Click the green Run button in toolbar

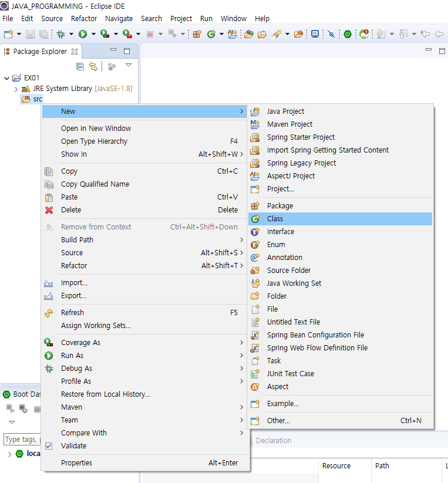coord(83,34)
